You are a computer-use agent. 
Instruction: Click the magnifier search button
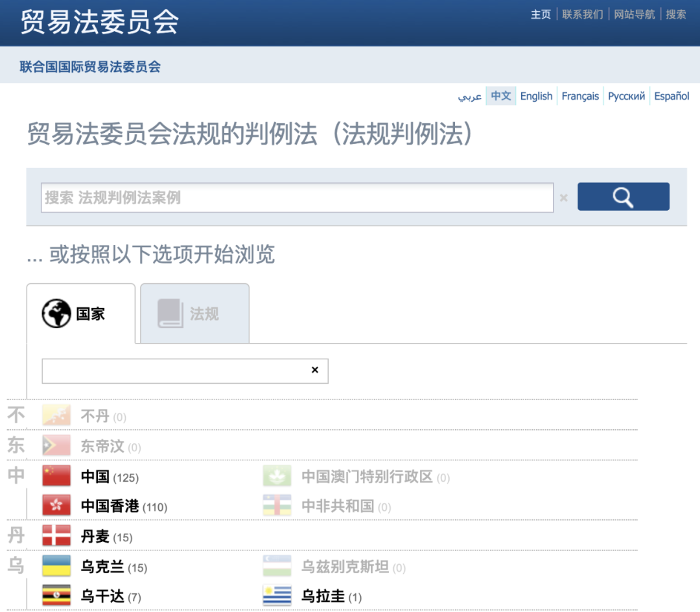(x=624, y=196)
